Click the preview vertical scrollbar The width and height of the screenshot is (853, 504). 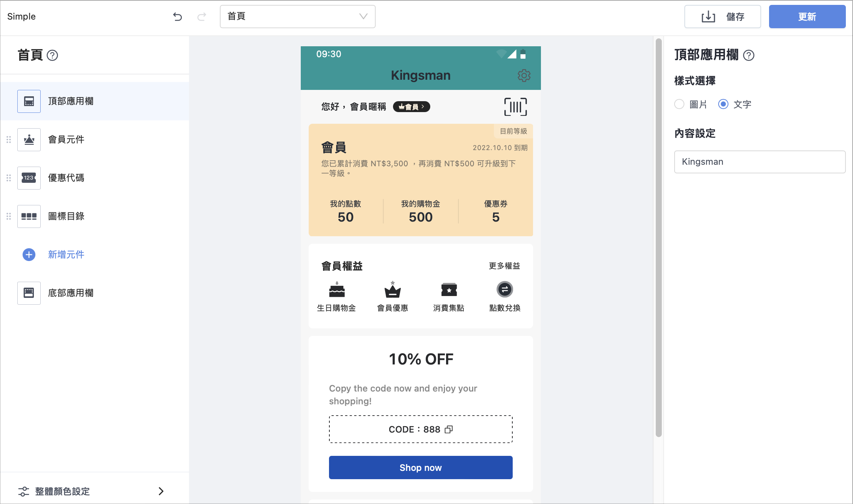[x=658, y=238]
